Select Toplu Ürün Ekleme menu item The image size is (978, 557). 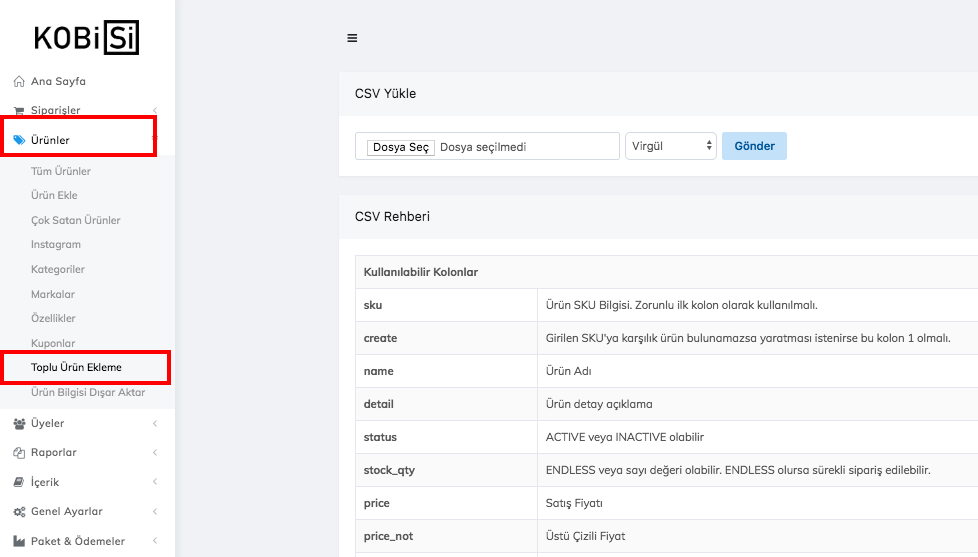click(x=76, y=368)
